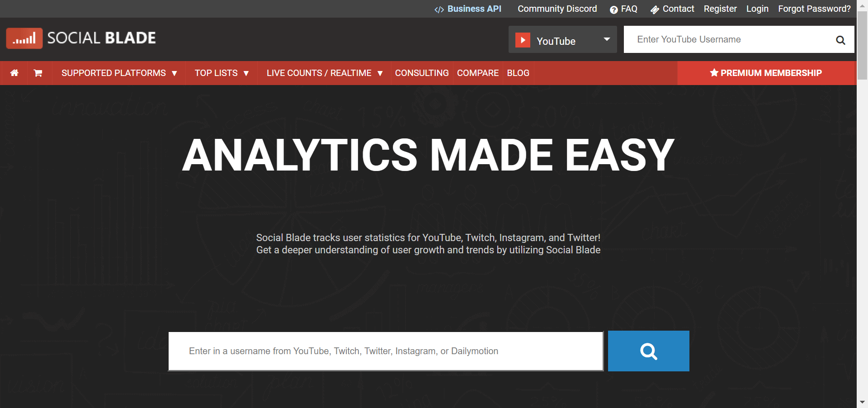Focus the main username search field
The height and width of the screenshot is (408, 868).
point(386,351)
